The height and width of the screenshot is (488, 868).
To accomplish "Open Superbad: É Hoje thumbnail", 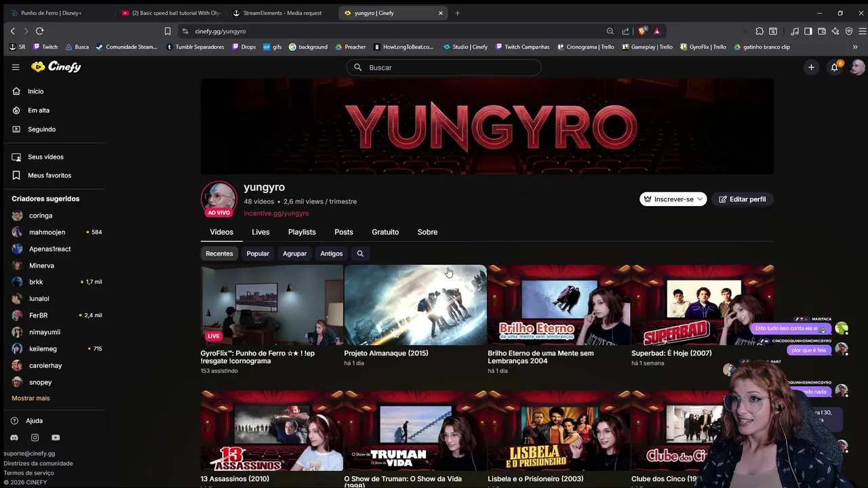I will (x=703, y=305).
